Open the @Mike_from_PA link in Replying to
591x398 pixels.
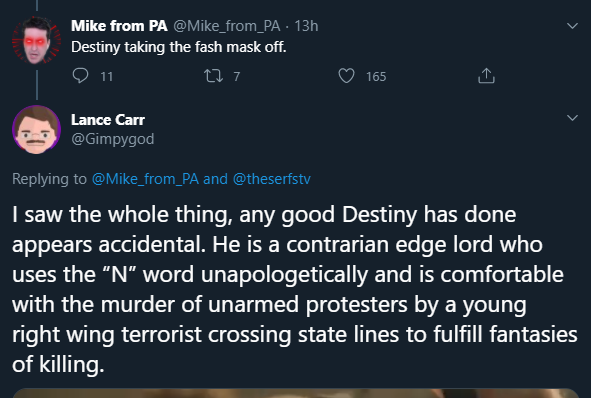(145, 179)
